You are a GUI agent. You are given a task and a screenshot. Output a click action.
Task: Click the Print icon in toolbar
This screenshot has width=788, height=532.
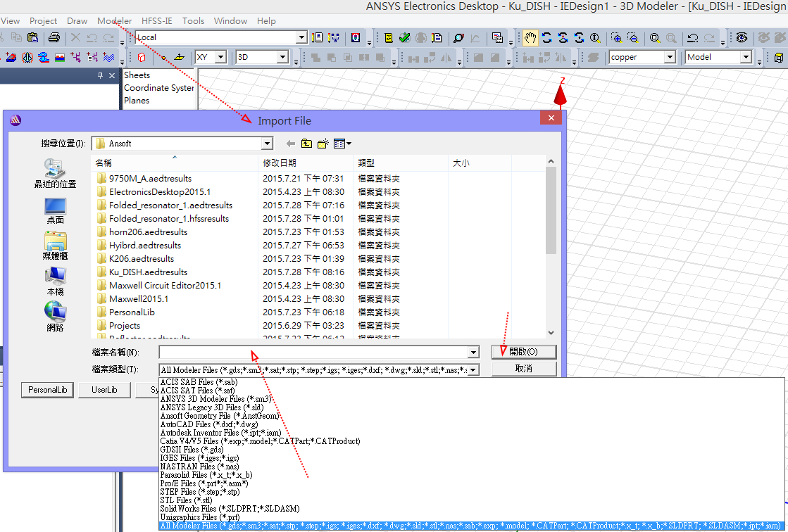[x=54, y=37]
